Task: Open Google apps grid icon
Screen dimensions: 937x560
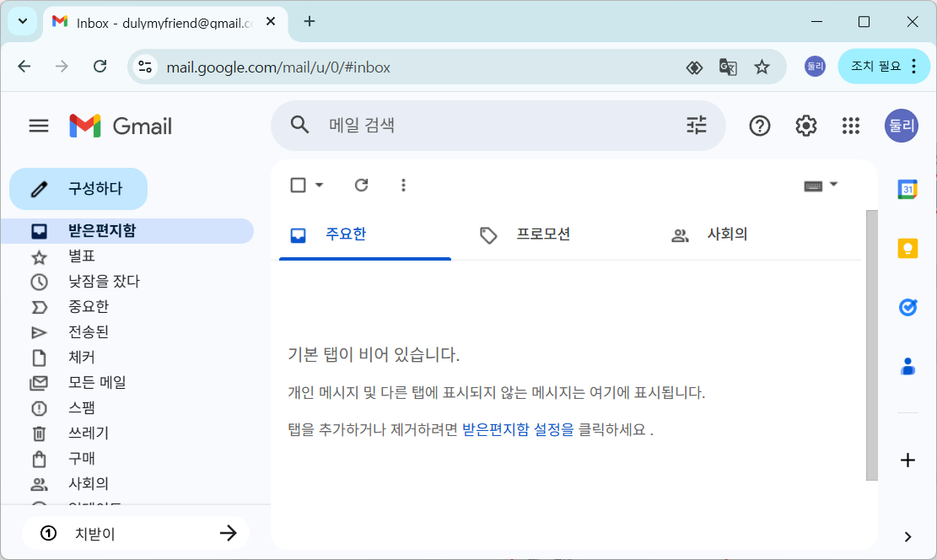Action: click(851, 126)
